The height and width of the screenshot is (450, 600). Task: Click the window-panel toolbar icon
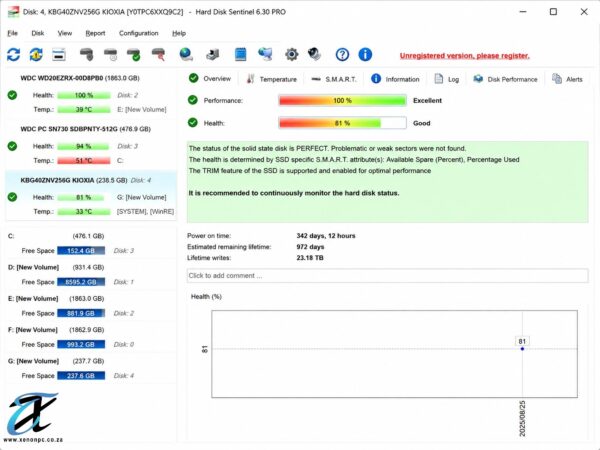click(x=59, y=55)
